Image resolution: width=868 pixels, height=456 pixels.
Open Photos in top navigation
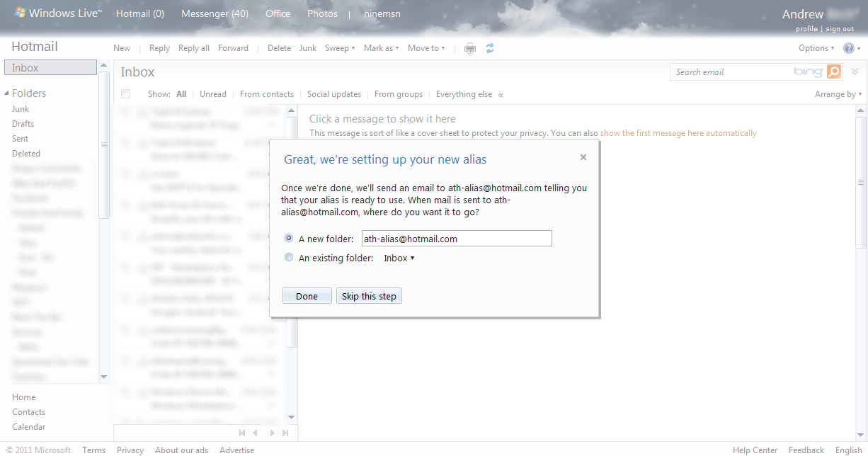322,13
